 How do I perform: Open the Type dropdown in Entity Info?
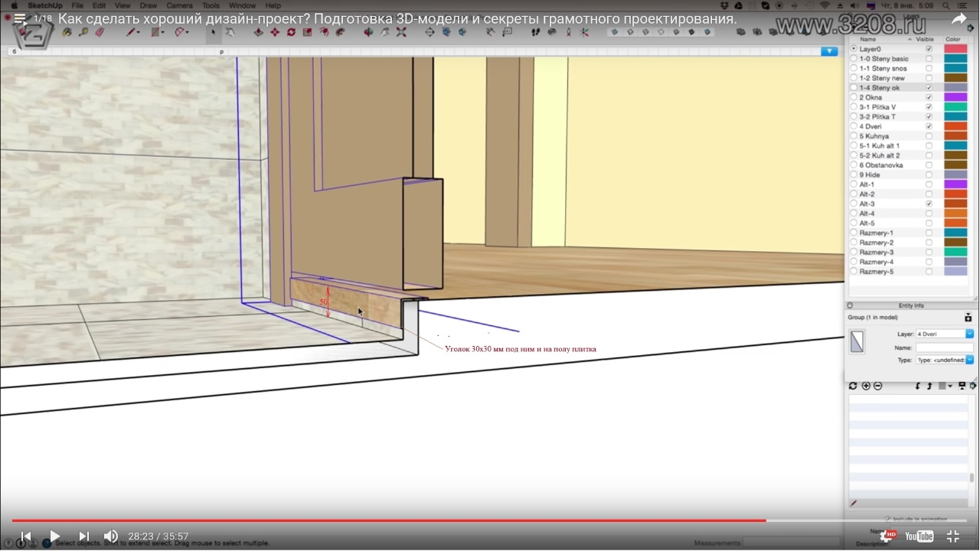(x=969, y=360)
